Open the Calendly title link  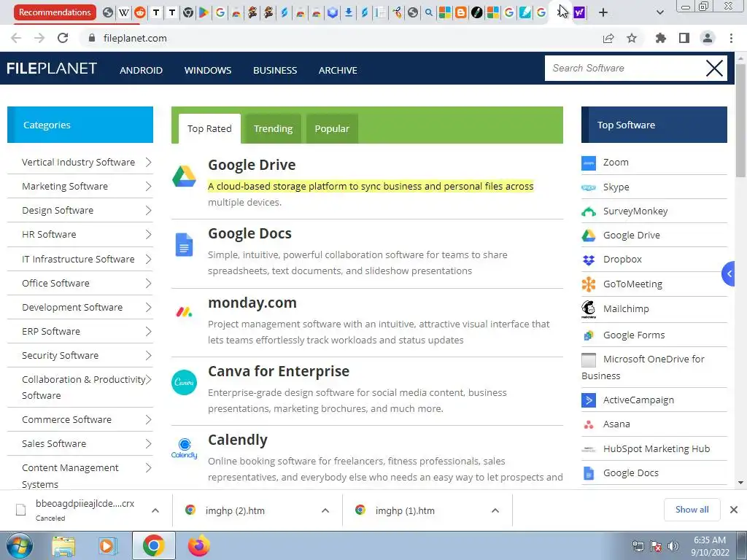point(238,440)
